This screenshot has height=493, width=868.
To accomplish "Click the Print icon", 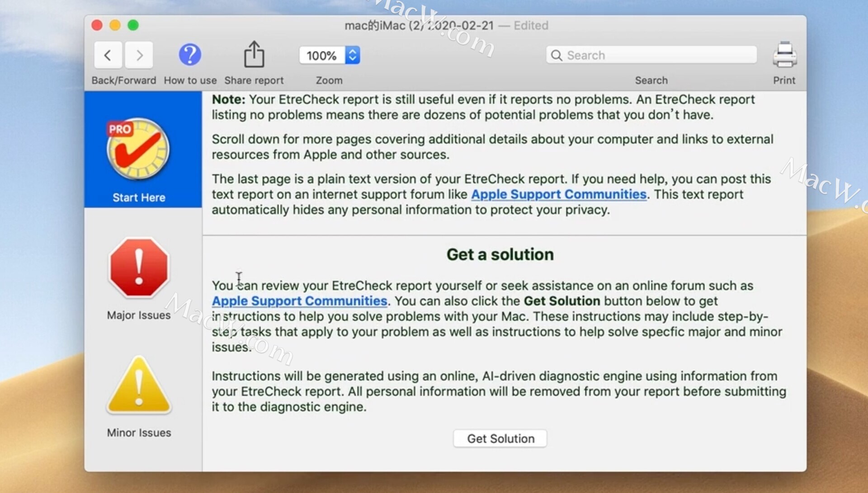I will click(784, 55).
